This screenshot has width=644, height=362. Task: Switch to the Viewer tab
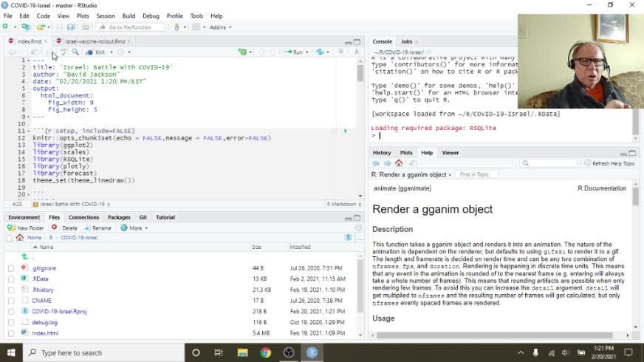pos(451,153)
